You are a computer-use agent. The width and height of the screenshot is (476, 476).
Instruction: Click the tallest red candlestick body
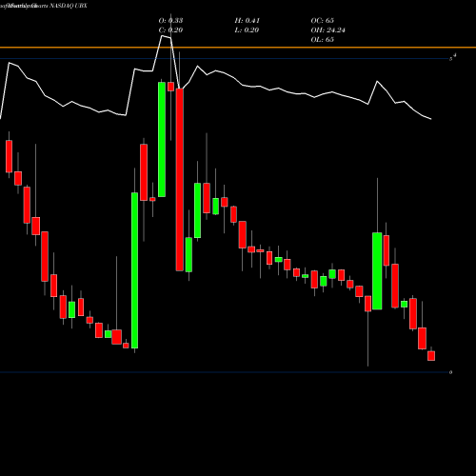[180, 180]
